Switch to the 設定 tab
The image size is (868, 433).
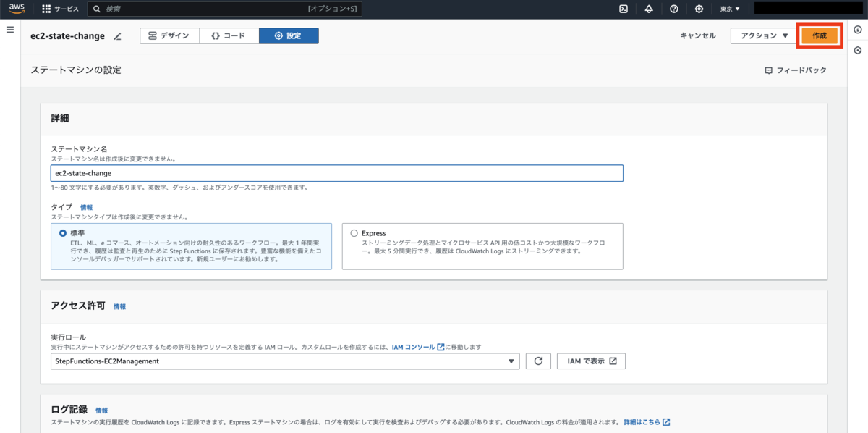[x=289, y=35]
